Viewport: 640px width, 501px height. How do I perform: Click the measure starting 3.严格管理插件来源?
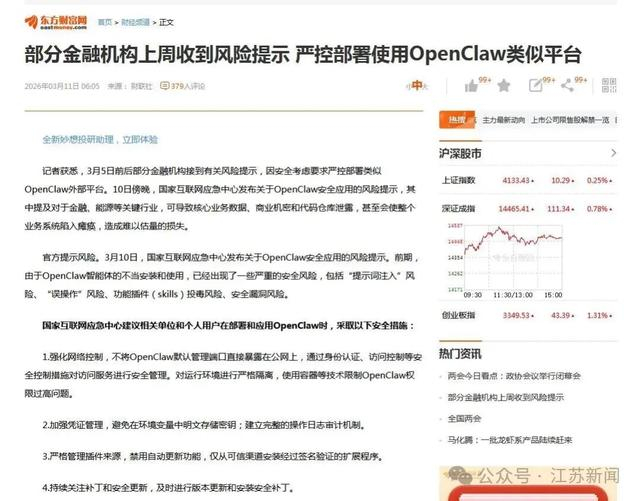coord(213,456)
